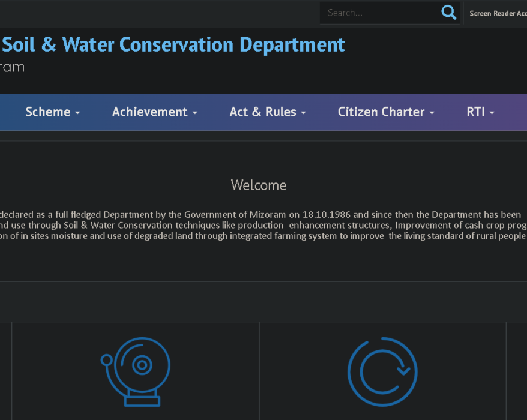The width and height of the screenshot is (527, 420).
Task: Click the magnifying glass search icon
Action: (x=449, y=13)
